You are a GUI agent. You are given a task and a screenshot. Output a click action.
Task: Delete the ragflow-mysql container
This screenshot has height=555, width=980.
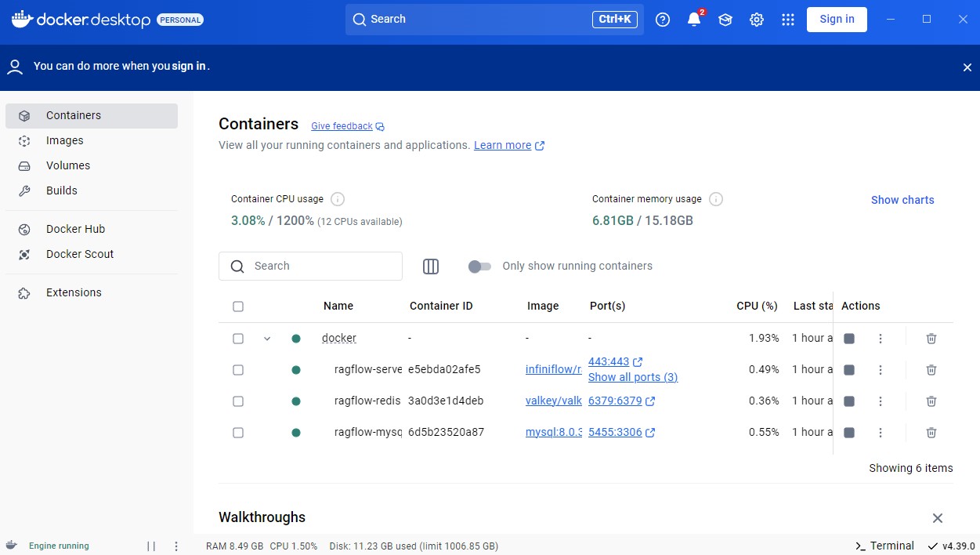click(x=931, y=433)
